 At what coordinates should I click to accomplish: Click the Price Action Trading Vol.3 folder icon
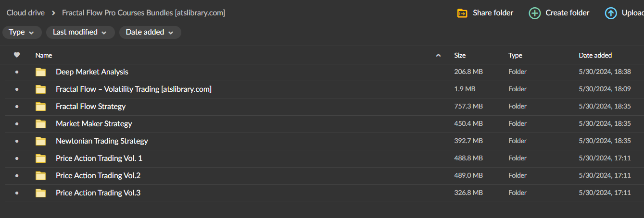coord(41,193)
